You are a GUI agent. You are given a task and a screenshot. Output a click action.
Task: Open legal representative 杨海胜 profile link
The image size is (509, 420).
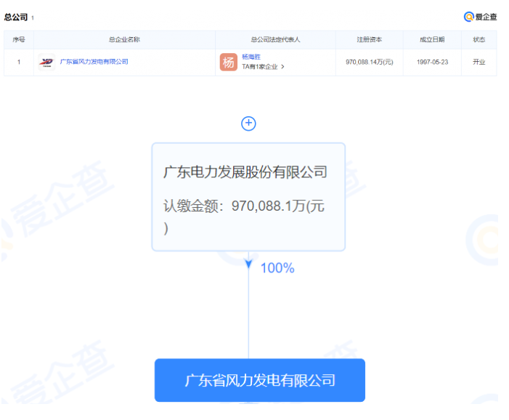(x=253, y=57)
